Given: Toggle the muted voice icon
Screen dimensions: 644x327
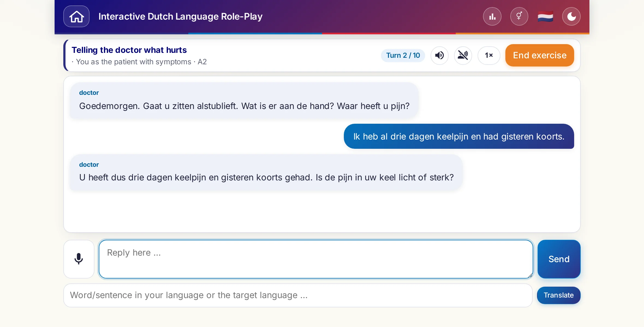Looking at the screenshot, I should tap(463, 55).
